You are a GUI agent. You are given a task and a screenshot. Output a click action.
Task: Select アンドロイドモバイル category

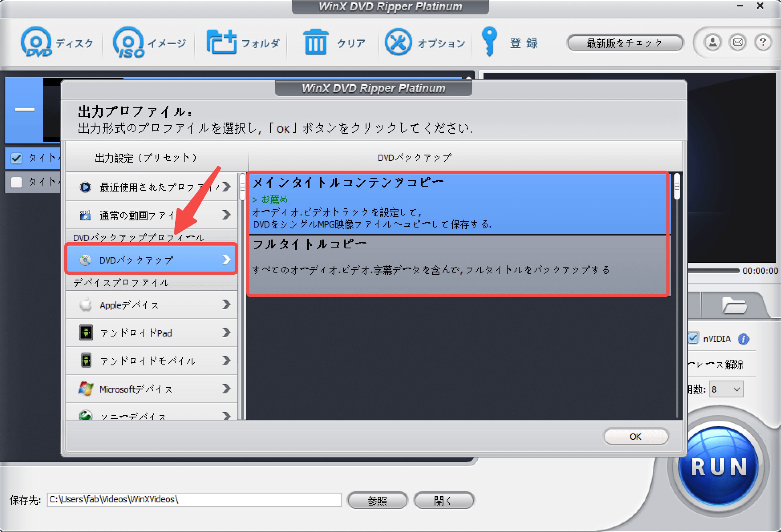point(152,361)
